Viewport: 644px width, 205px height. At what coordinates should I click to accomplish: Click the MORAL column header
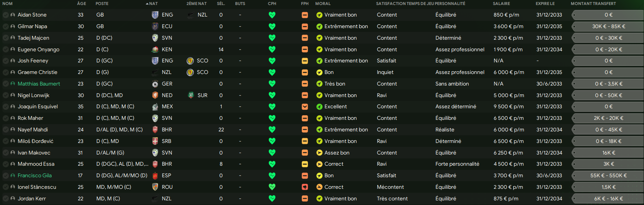(323, 3)
